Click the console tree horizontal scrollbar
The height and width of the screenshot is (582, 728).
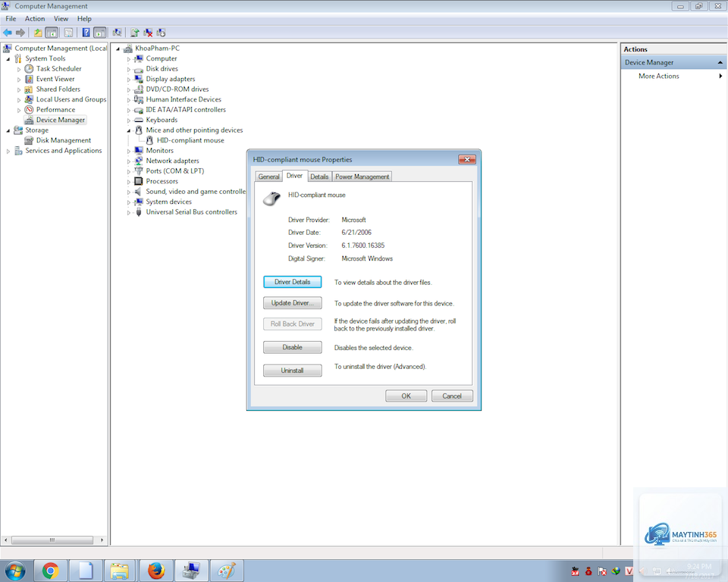(x=52, y=540)
